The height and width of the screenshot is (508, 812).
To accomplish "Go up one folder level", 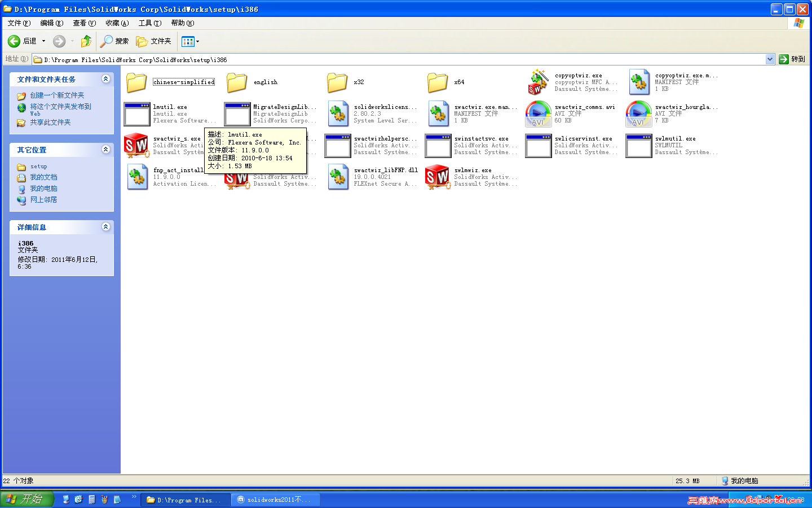I will [x=86, y=41].
